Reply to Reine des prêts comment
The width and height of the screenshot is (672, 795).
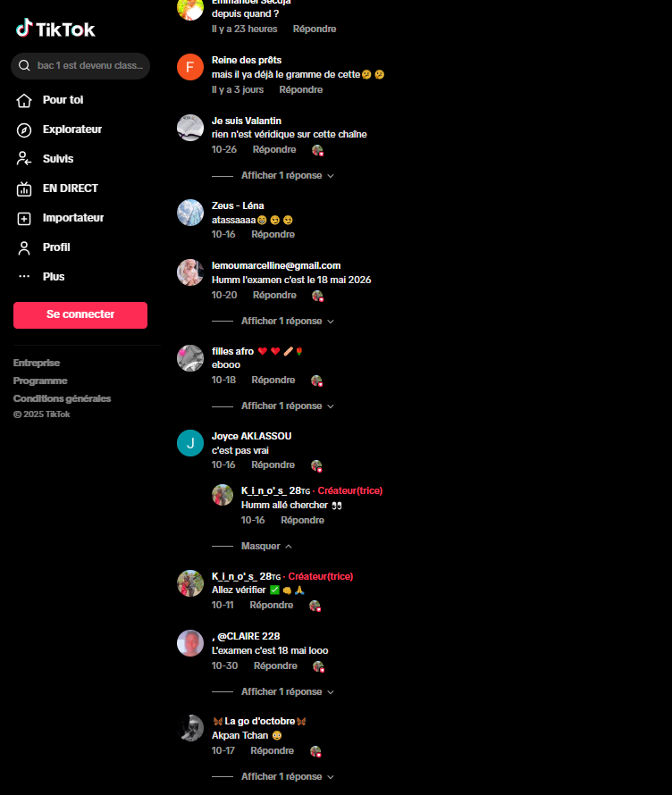[301, 89]
